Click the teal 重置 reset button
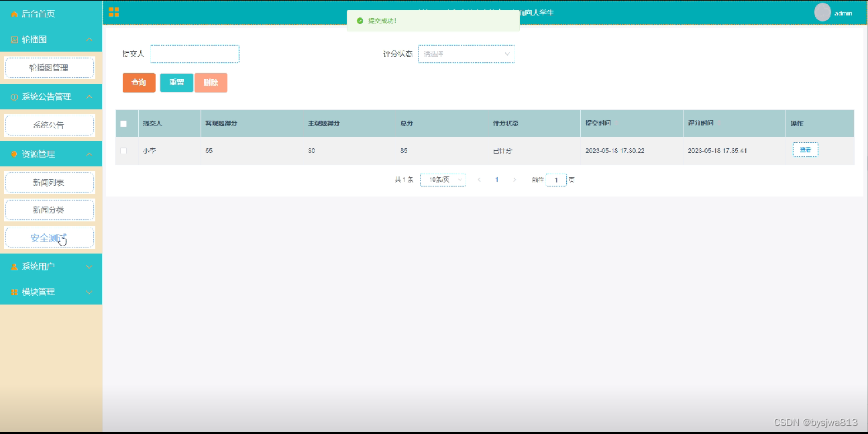The image size is (868, 434). 176,83
